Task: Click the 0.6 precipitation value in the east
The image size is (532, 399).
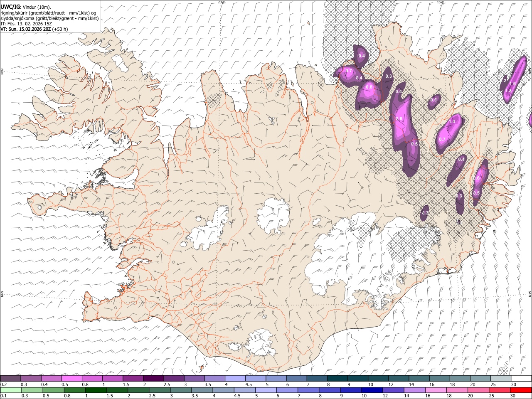Action: pyautogui.click(x=477, y=178)
